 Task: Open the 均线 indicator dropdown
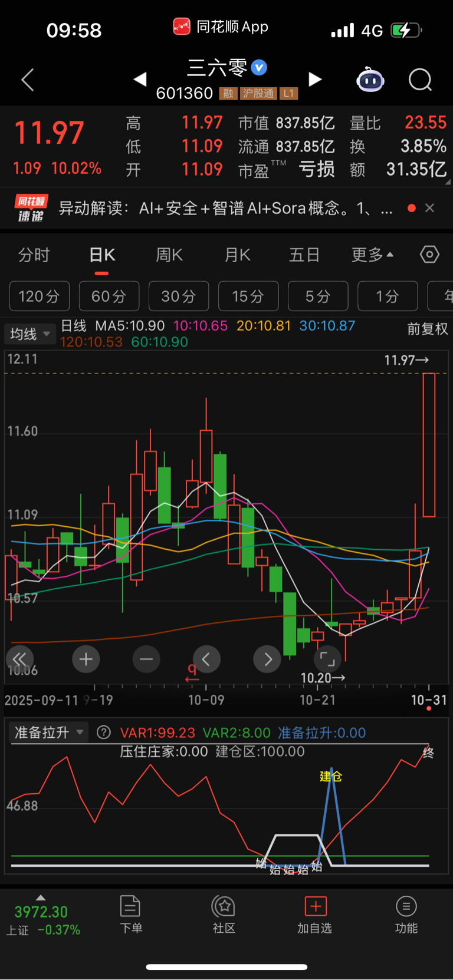(x=30, y=334)
